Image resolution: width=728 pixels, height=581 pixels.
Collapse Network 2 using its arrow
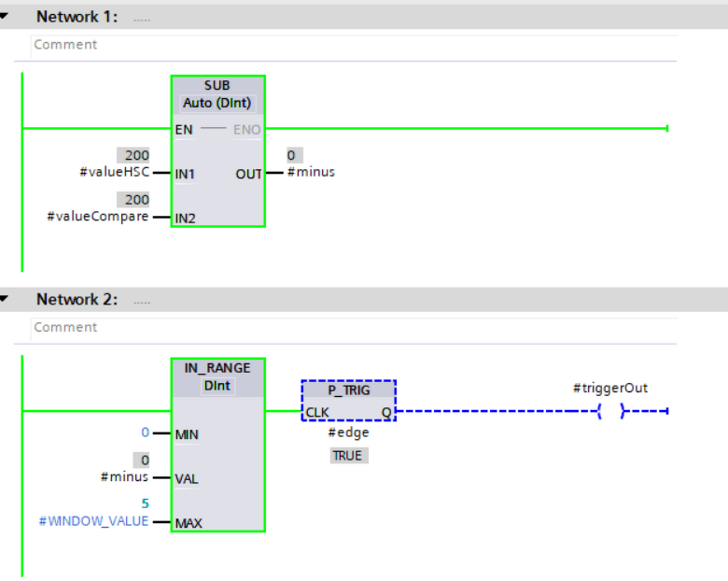click(4, 299)
